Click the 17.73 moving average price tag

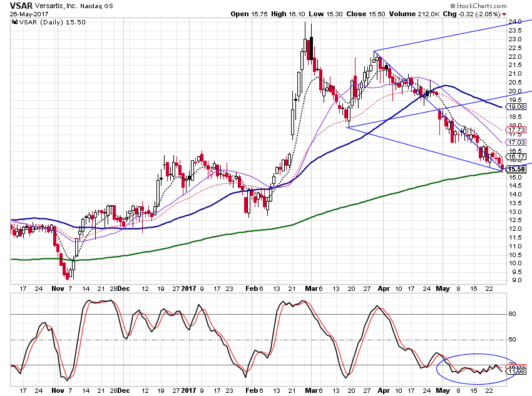click(516, 130)
